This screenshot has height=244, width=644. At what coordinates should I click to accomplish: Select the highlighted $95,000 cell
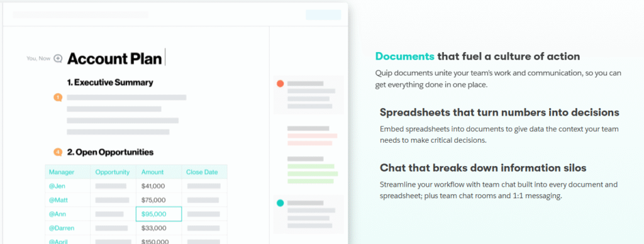159,214
